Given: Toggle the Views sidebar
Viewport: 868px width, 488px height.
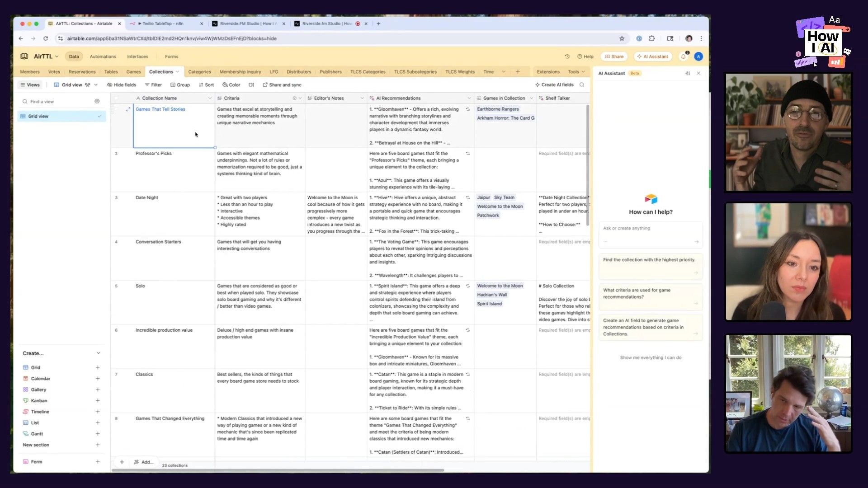Looking at the screenshot, I should click(x=30, y=85).
